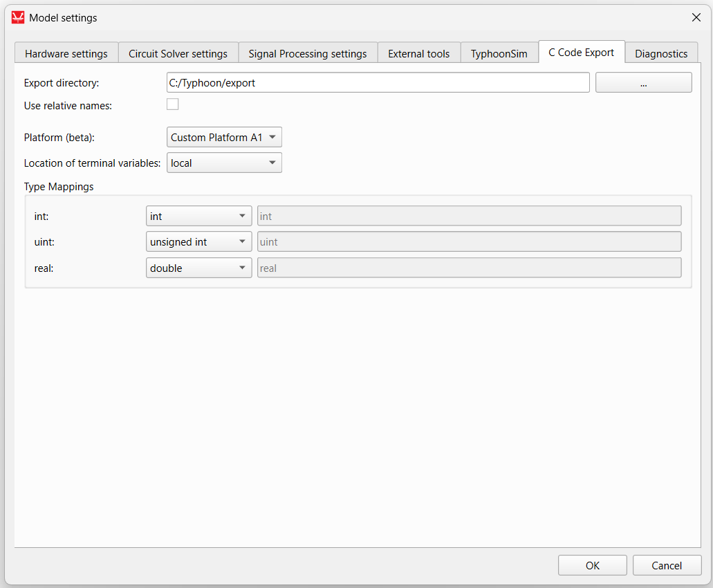Switch to Hardware settings tab
This screenshot has width=713, height=588.
coord(66,53)
